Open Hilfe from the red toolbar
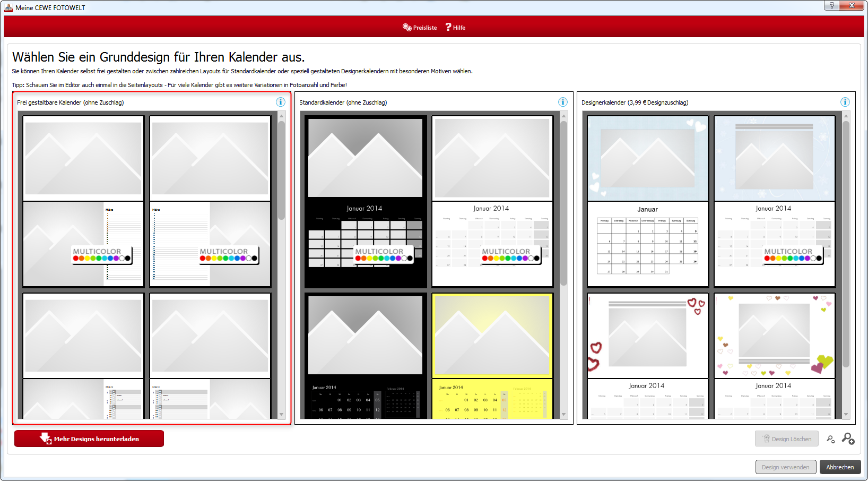868x481 pixels. tap(455, 28)
